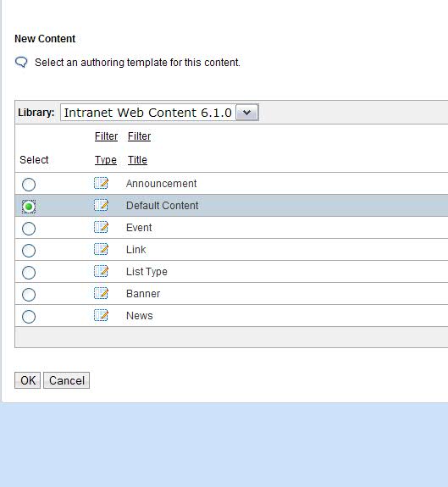Select the Banner radio button
This screenshot has width=448, height=487.
point(29,295)
